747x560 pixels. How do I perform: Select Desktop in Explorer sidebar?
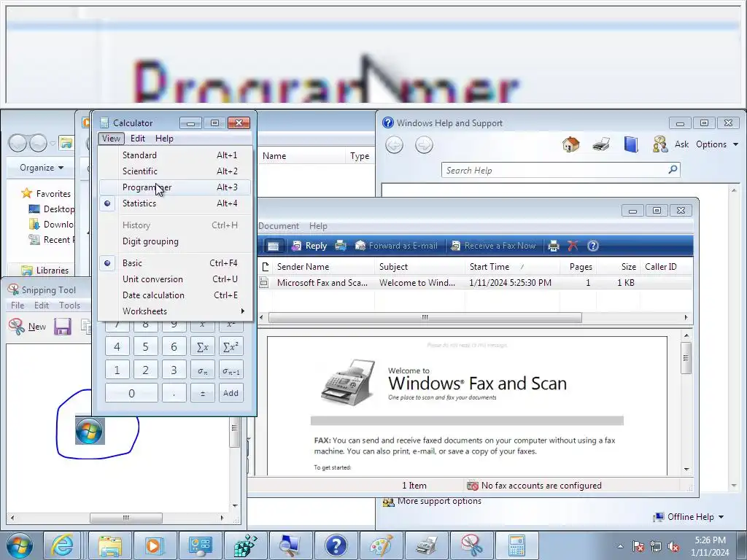pos(52,209)
